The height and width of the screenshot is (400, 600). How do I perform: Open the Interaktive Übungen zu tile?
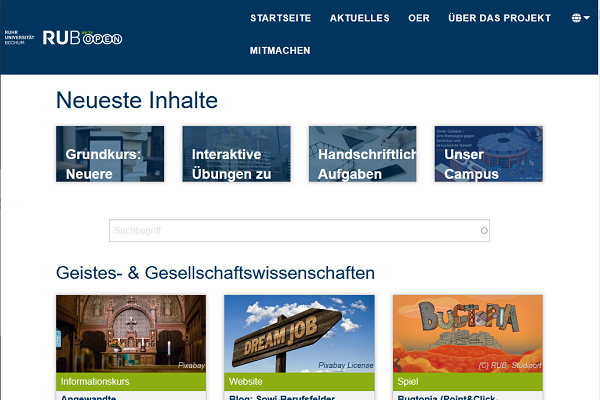pos(236,154)
